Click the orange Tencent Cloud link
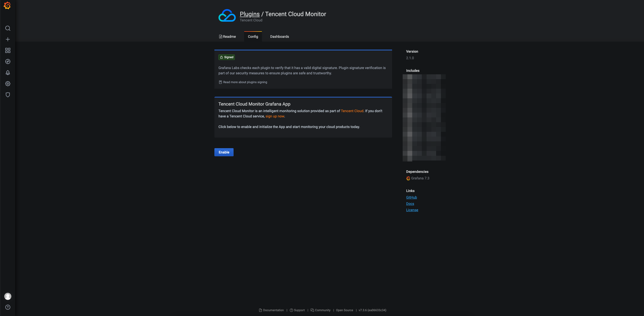The height and width of the screenshot is (316, 644). click(352, 111)
